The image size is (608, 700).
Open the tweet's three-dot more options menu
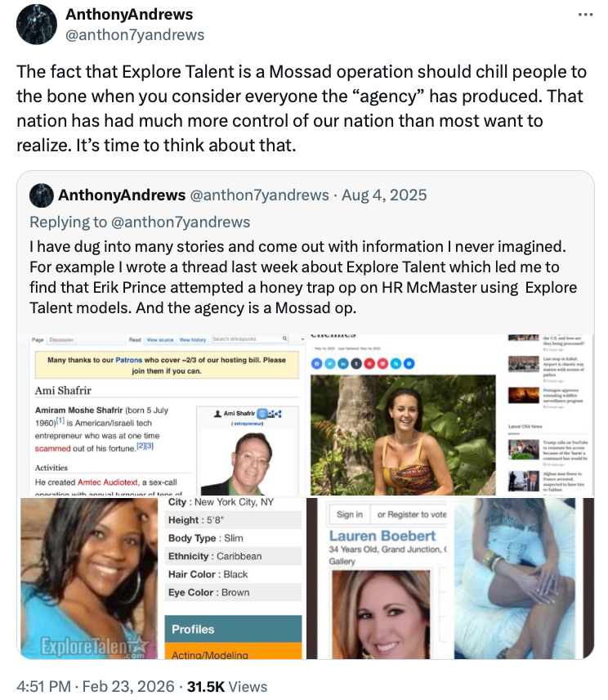pos(585,15)
